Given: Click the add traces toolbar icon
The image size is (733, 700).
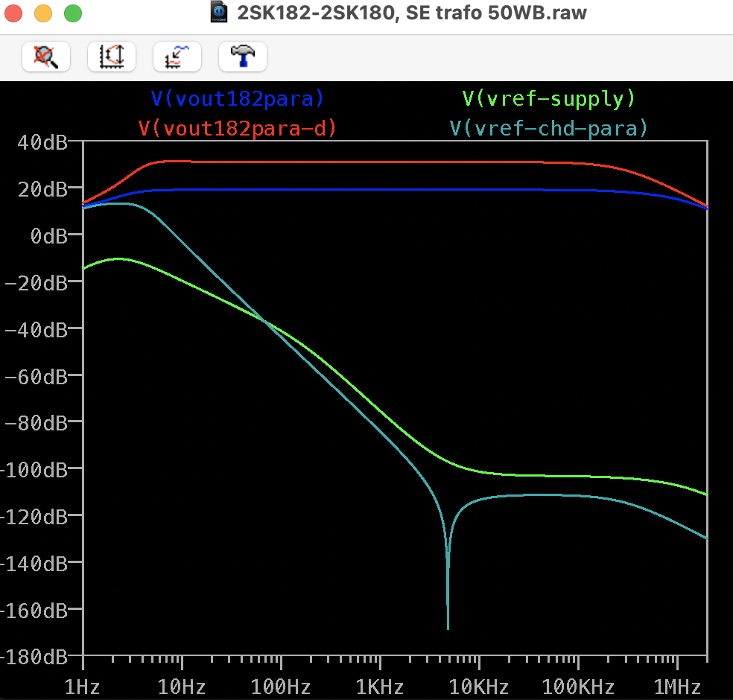Looking at the screenshot, I should [177, 57].
